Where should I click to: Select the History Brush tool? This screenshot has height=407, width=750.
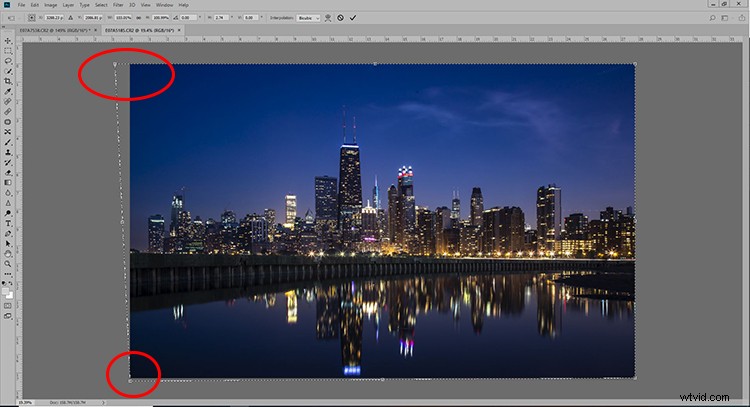coord(8,163)
